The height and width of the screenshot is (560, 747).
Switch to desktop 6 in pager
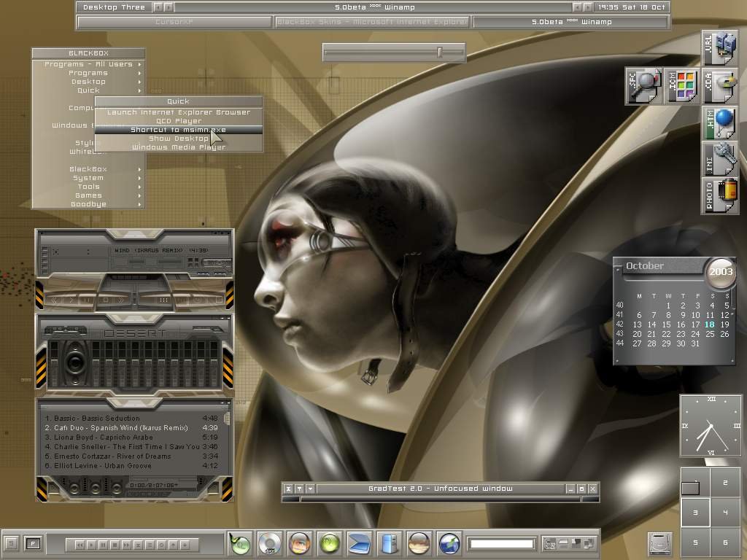pos(726,542)
